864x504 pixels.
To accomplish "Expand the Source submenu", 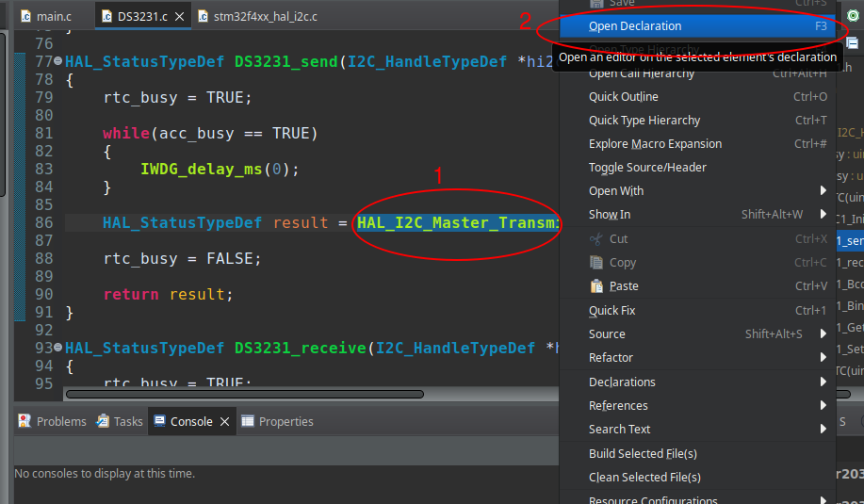I will [x=697, y=333].
